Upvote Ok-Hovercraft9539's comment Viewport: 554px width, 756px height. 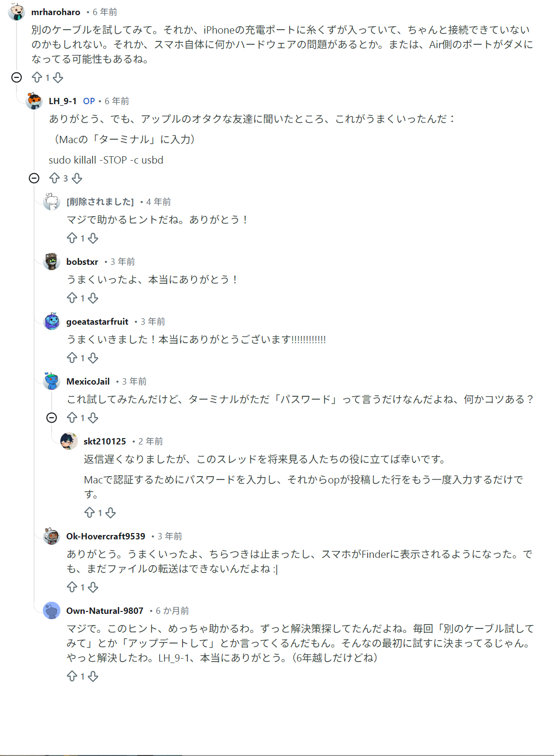point(72,587)
